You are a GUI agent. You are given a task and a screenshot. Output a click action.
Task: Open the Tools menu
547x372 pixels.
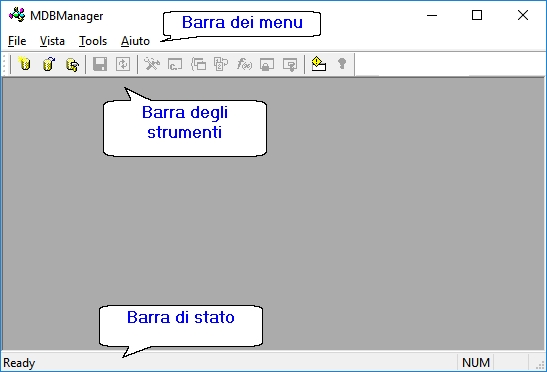tap(93, 41)
